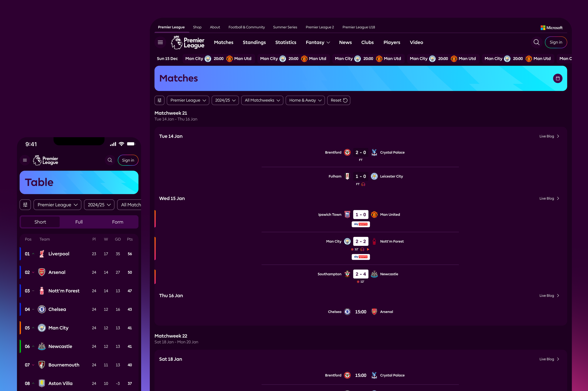
Task: Open Southampton 2 - 4 Newcastle score
Action: pyautogui.click(x=361, y=274)
